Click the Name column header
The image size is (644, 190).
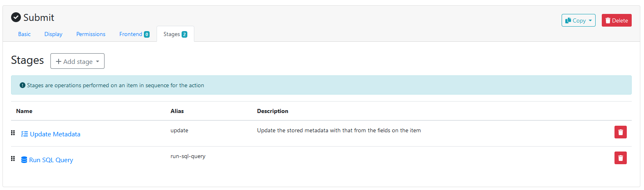click(x=24, y=111)
